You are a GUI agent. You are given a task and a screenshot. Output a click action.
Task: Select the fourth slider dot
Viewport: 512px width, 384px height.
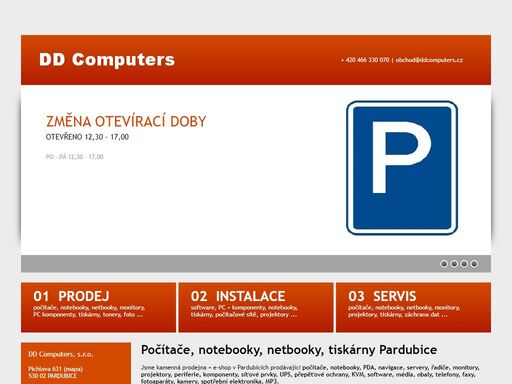pyautogui.click(x=474, y=264)
